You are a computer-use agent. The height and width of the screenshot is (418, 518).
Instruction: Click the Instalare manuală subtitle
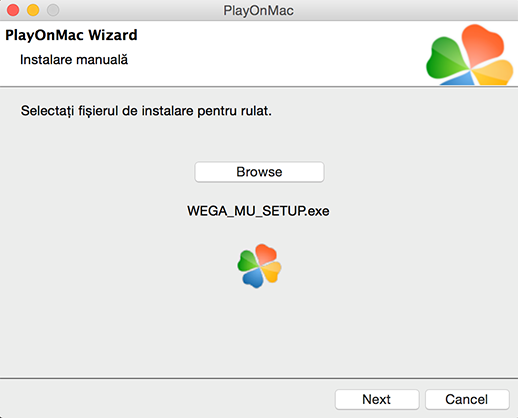pyautogui.click(x=74, y=60)
